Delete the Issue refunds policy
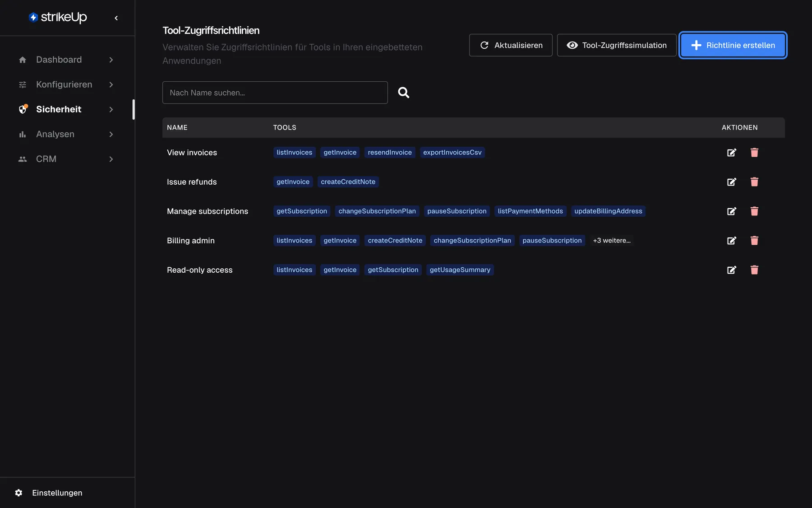Image resolution: width=812 pixels, height=508 pixels. 754,182
